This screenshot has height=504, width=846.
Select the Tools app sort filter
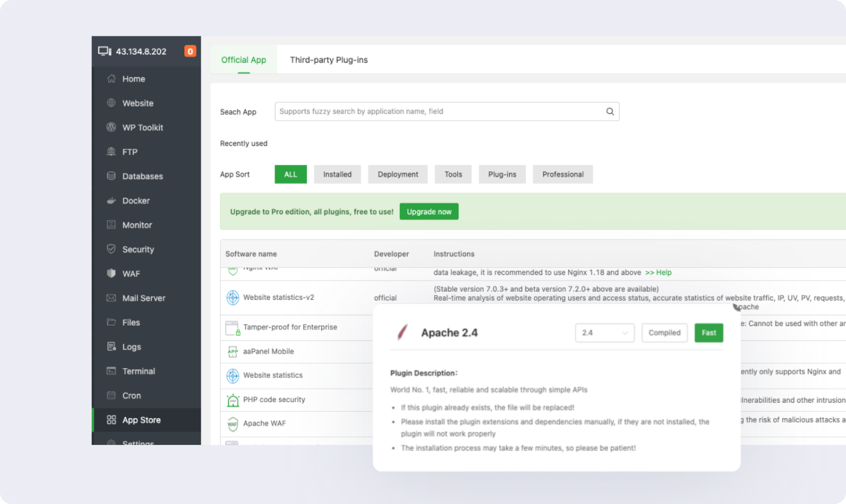pyautogui.click(x=453, y=174)
